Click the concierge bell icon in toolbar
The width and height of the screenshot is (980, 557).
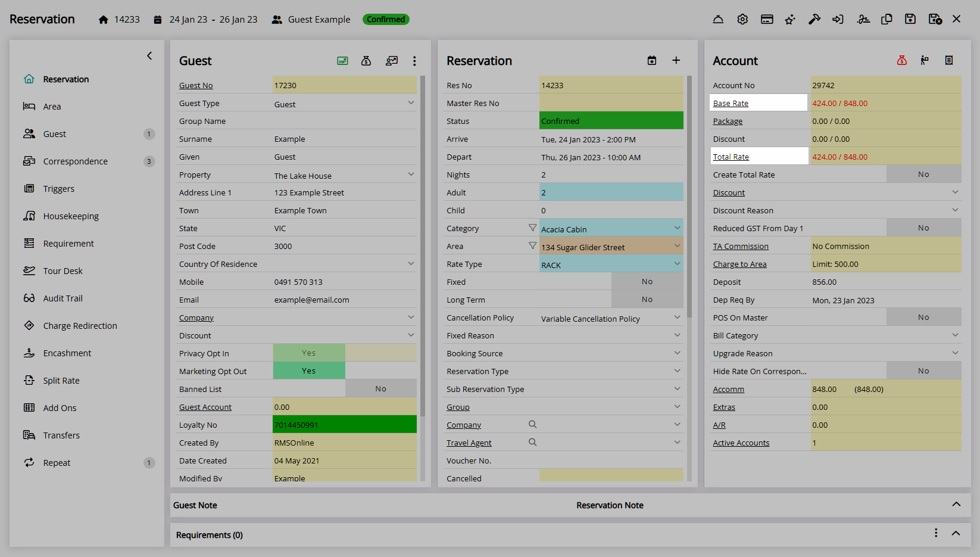tap(718, 19)
